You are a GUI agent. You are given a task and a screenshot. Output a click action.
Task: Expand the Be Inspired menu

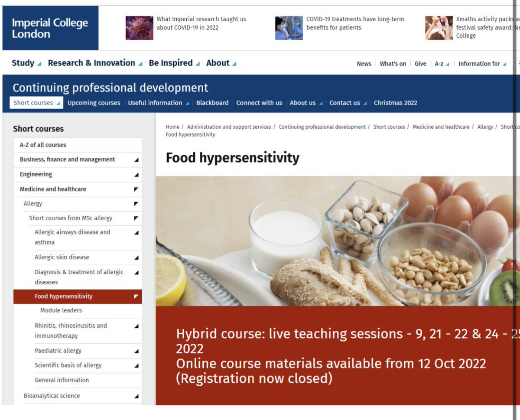click(x=174, y=63)
